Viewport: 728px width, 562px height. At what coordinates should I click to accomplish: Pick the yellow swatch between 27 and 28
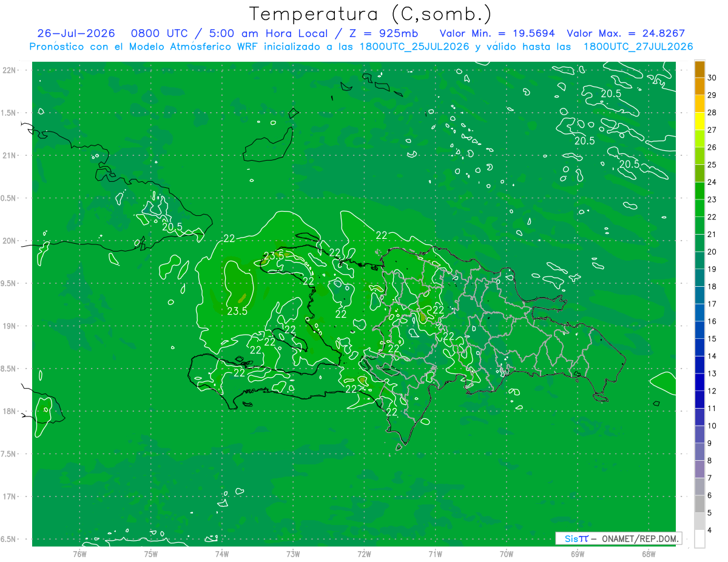699,121
